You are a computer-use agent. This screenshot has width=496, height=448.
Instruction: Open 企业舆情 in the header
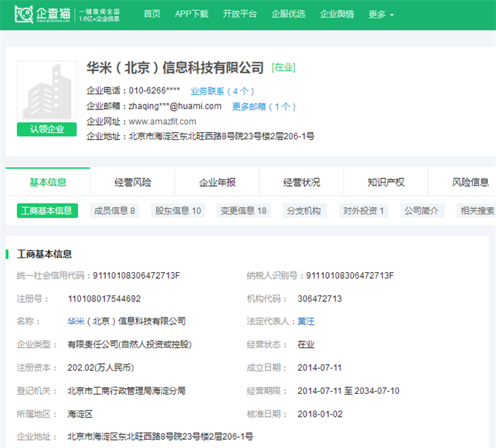coord(336,14)
